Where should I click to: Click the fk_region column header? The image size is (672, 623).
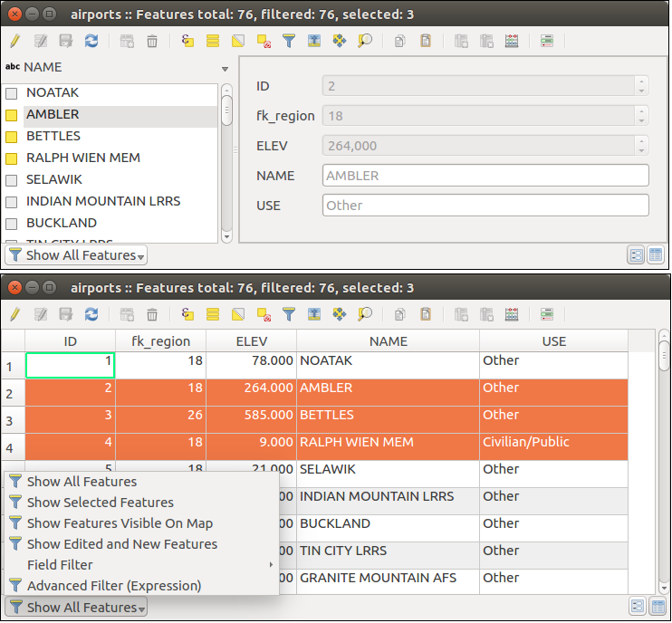pos(160,341)
